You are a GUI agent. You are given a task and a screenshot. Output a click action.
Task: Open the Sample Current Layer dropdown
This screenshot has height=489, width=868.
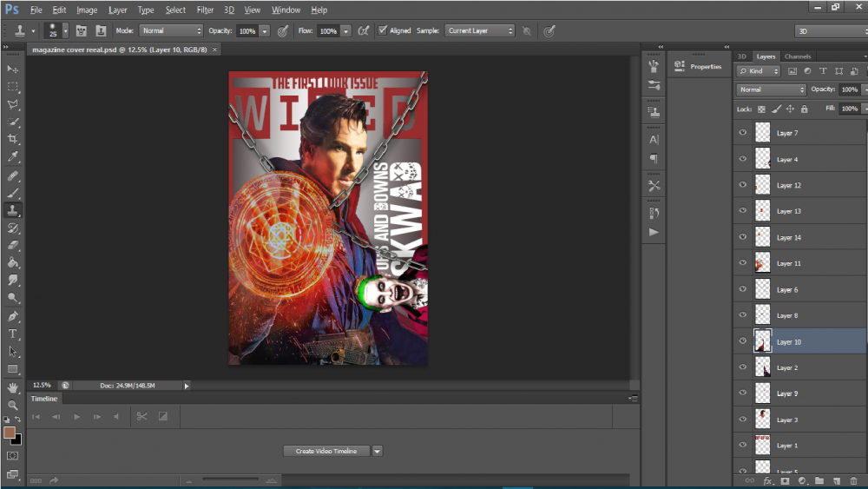(x=480, y=31)
